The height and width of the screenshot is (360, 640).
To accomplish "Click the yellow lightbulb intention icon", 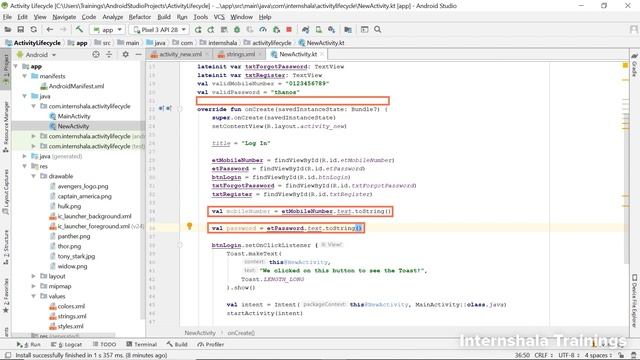I will [x=189, y=226].
